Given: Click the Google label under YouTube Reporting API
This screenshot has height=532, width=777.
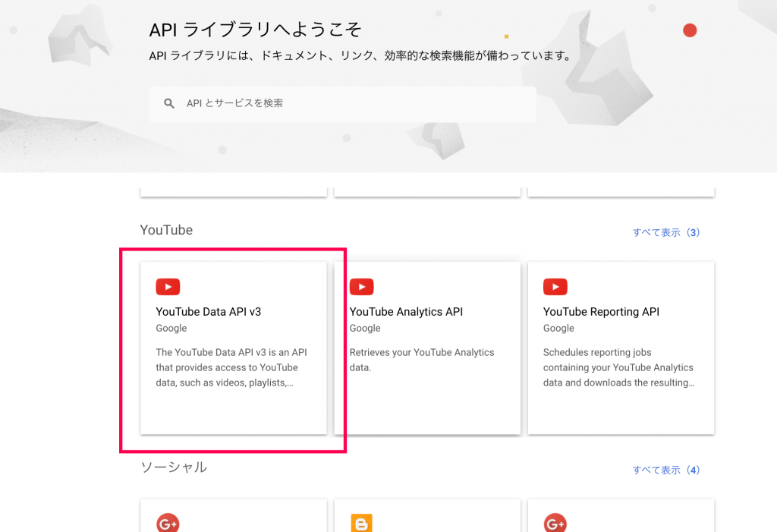Looking at the screenshot, I should coord(558,328).
